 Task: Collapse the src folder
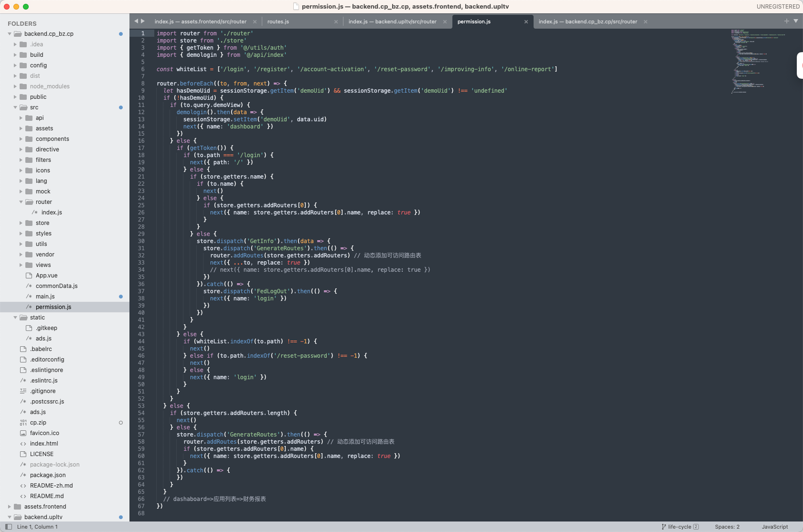coord(15,107)
